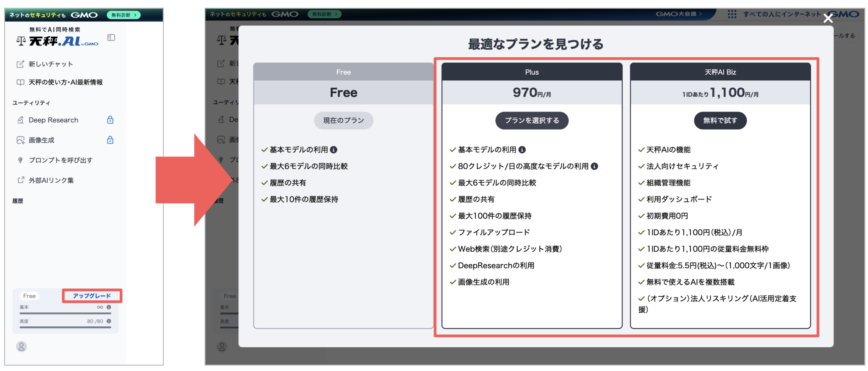Screen dimensions: 868x371
Task: Click the アップグレード link
Action: tap(92, 296)
